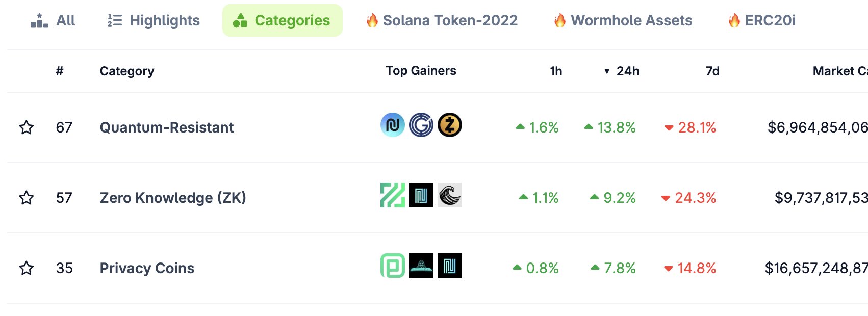Click green P coin icon in Privacy Coins row
The width and height of the screenshot is (868, 316).
393,266
